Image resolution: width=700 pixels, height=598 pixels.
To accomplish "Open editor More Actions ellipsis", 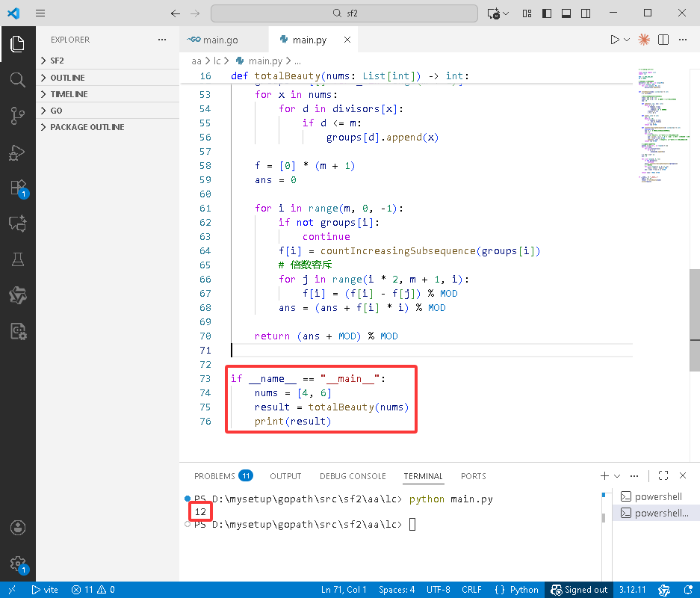I will tap(683, 40).
